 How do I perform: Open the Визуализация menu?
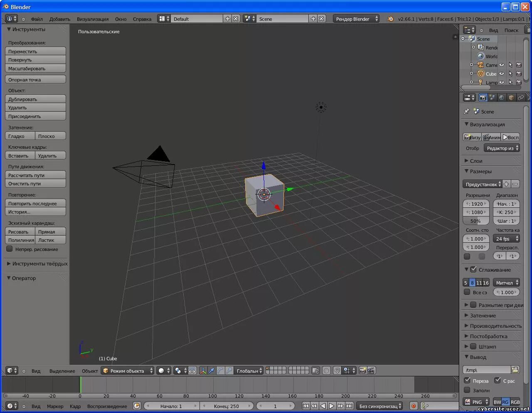[x=93, y=19]
